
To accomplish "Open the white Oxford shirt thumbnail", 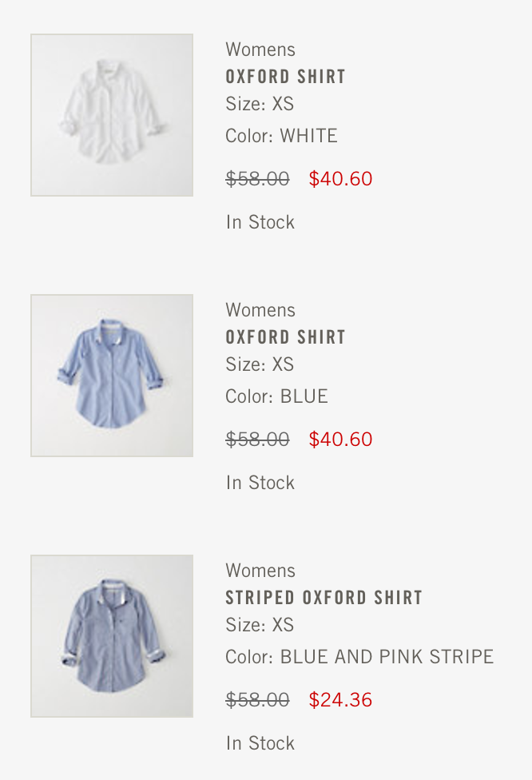I will tap(112, 115).
